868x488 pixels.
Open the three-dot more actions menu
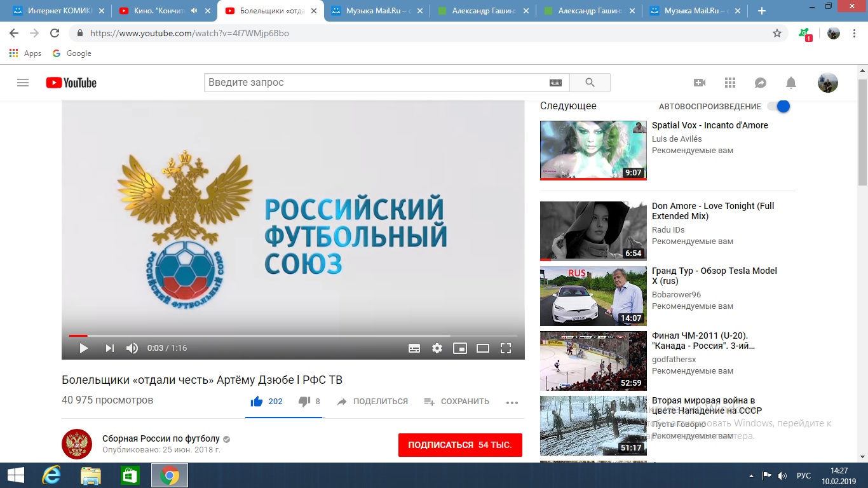(512, 402)
